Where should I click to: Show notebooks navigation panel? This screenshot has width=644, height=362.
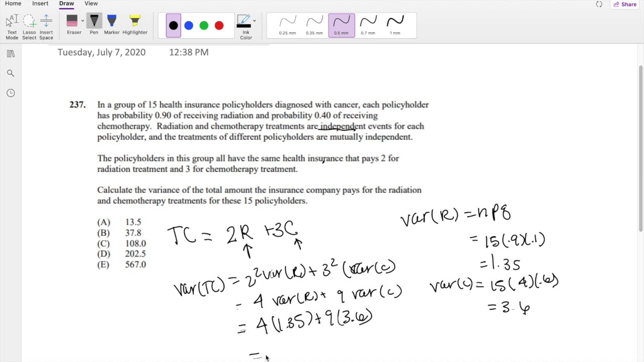coord(11,54)
